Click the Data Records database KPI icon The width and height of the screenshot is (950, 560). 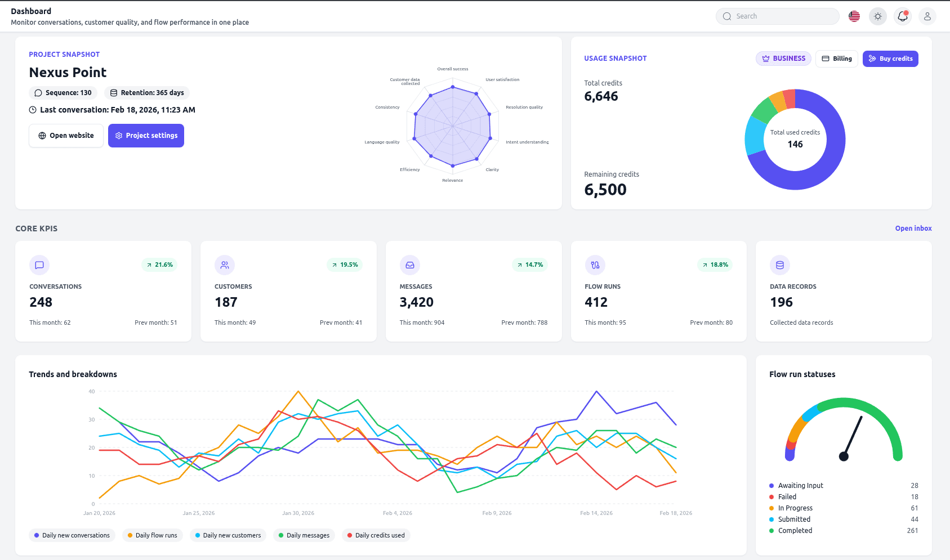[x=779, y=265]
